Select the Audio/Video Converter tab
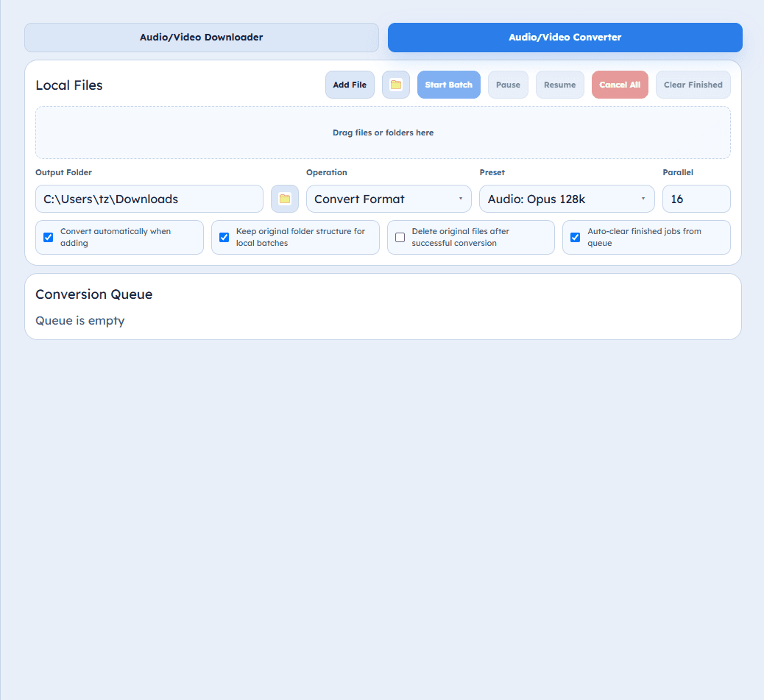Screen dimensions: 764x700 565,38
